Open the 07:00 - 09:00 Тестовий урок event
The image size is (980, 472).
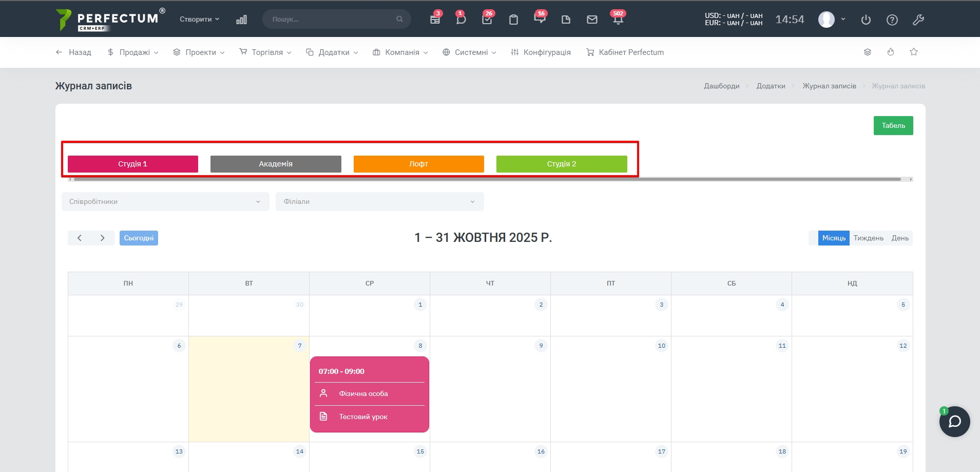coord(370,394)
